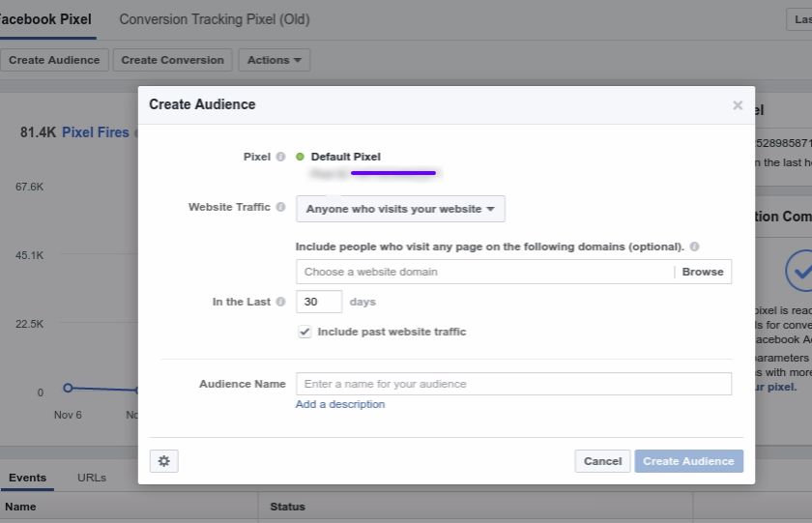Click the Create Conversion button

172,60
